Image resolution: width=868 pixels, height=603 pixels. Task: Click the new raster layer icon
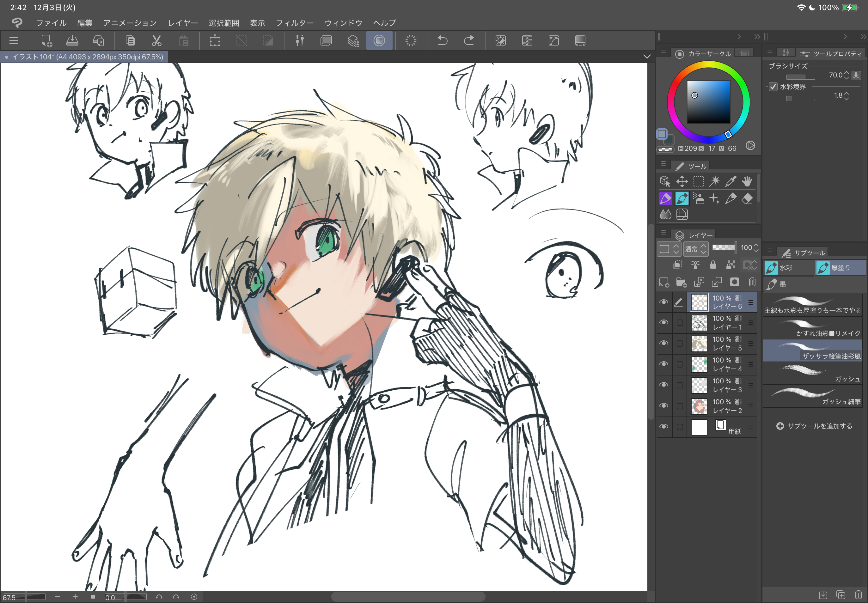point(664,282)
